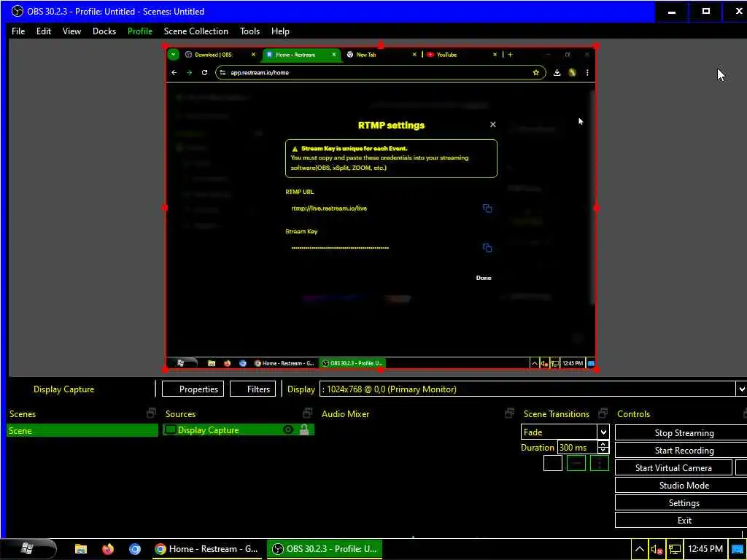Image resolution: width=747 pixels, height=560 pixels.
Task: Float the Audio Mixer dock panel
Action: [x=509, y=413]
